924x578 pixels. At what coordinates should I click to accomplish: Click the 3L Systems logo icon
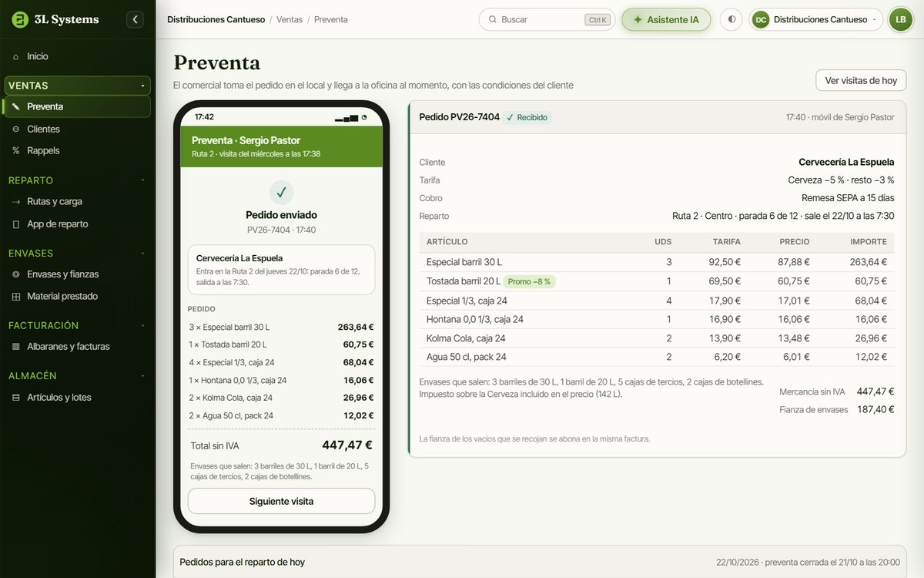(x=20, y=19)
